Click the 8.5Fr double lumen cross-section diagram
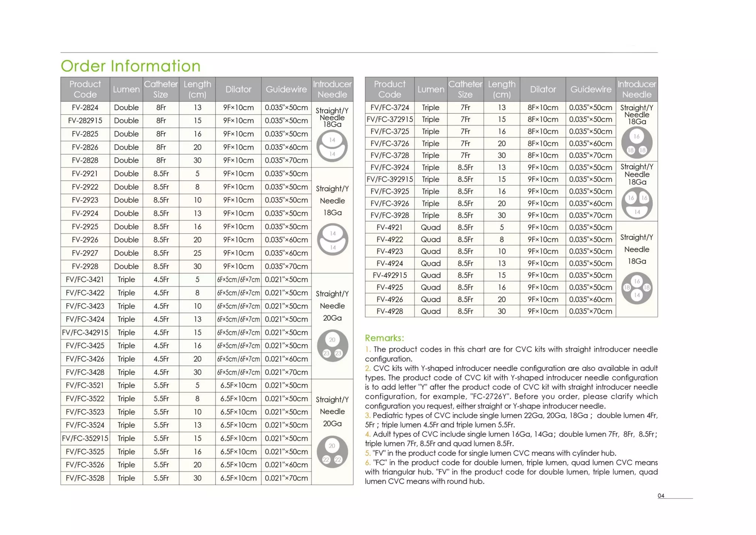The width and height of the screenshot is (756, 535). point(332,240)
